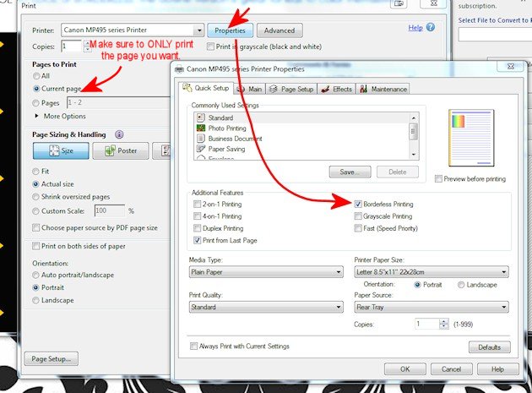Click the Business Document icon in list

coord(201,139)
